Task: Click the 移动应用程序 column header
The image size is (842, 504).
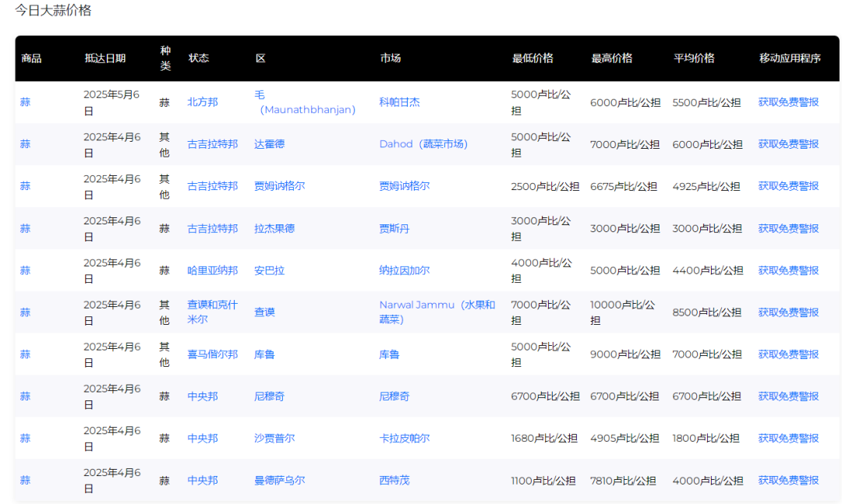Action: click(x=789, y=58)
